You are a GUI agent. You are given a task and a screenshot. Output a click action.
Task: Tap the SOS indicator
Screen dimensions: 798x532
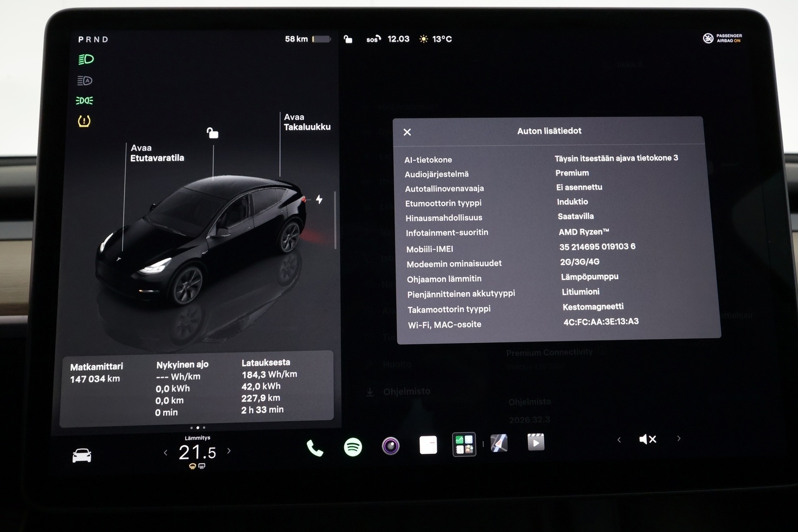[373, 39]
